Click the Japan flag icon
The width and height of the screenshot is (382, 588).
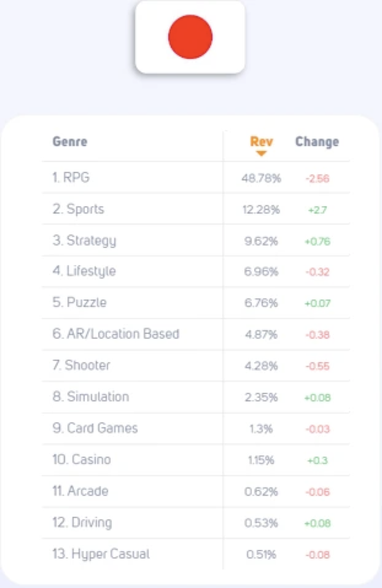click(x=190, y=37)
